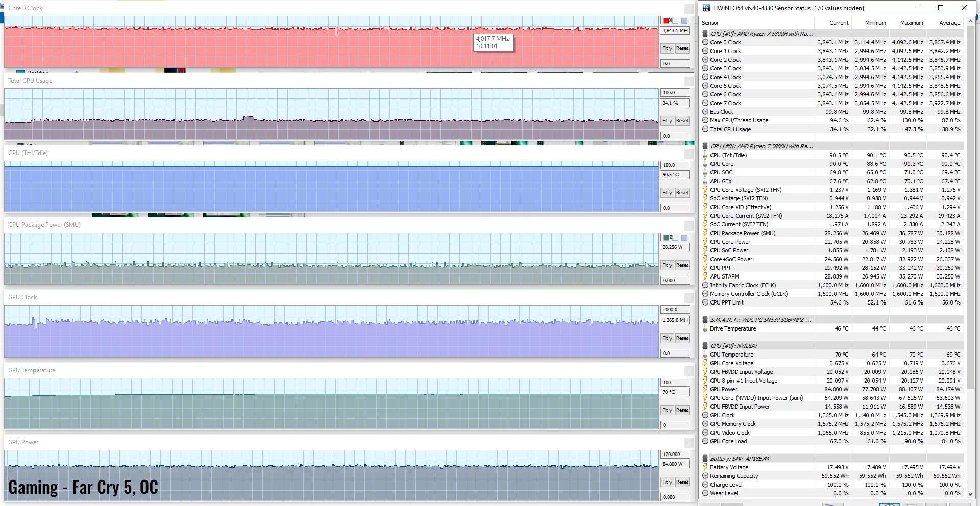Click the lightning icon beside CPU Package Power (SMU)

[x=705, y=233]
